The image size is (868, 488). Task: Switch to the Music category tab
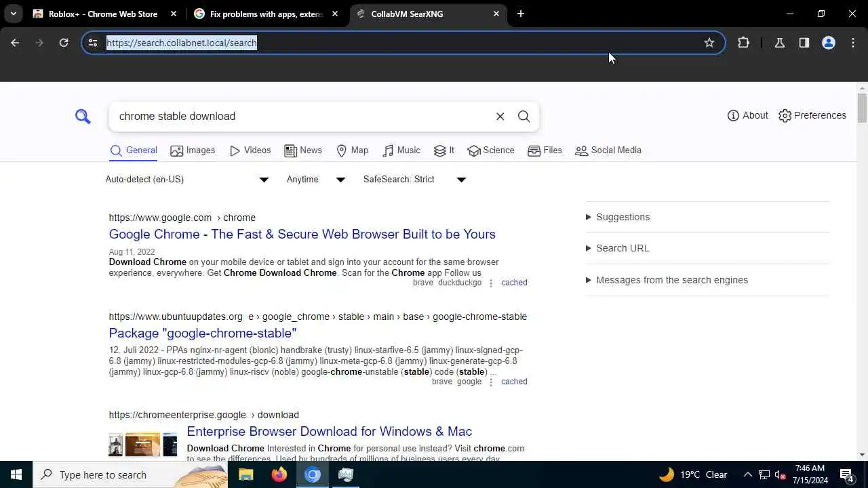(x=401, y=150)
